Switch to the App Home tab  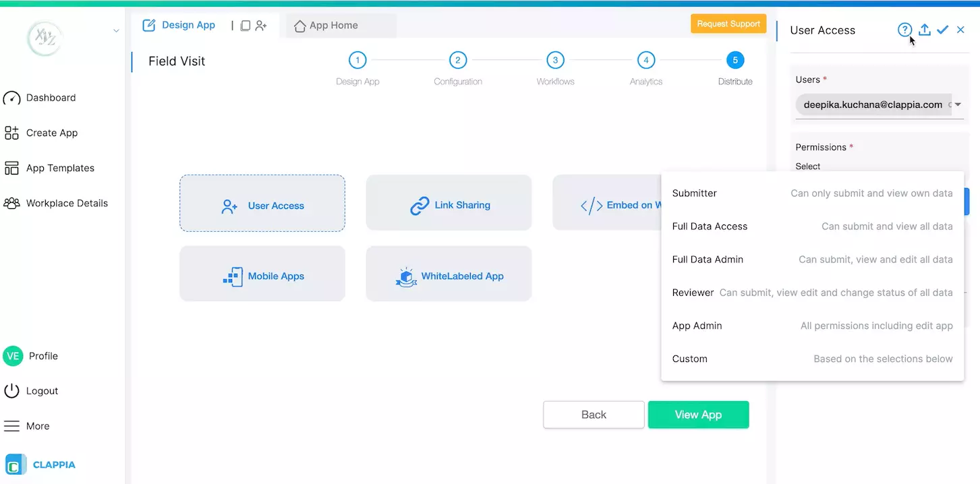point(333,25)
